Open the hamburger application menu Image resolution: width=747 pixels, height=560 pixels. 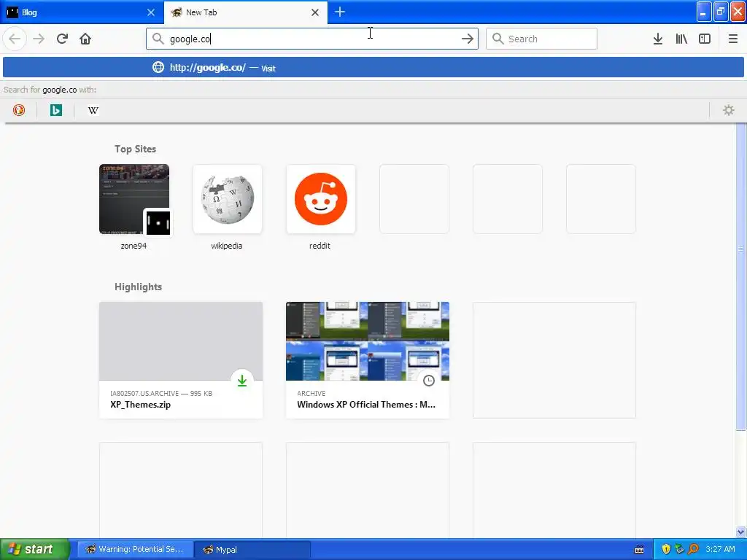tap(732, 39)
